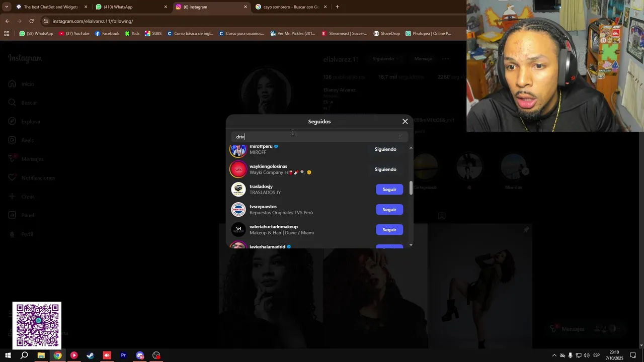The image size is (644, 362).
Task: Open waykiengolosinas's red avatar
Action: click(x=238, y=169)
